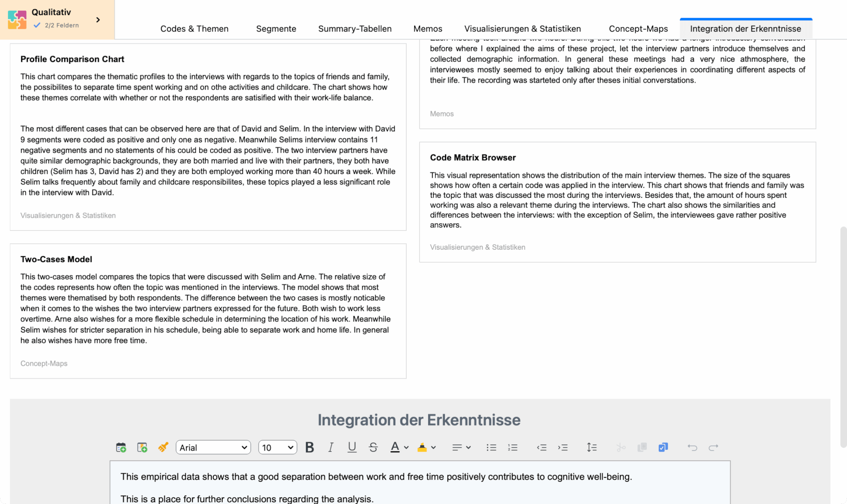Click the clear formatting brush icon
The height and width of the screenshot is (504, 847).
(x=163, y=447)
